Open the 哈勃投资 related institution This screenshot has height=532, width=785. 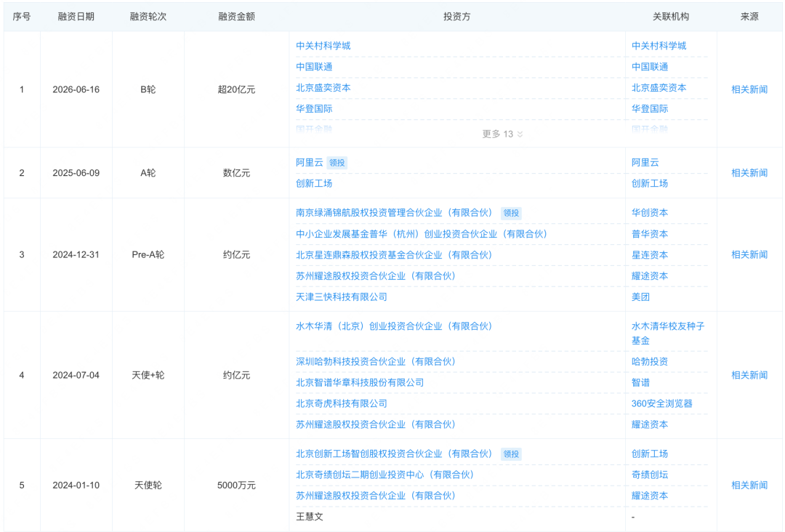point(649,362)
